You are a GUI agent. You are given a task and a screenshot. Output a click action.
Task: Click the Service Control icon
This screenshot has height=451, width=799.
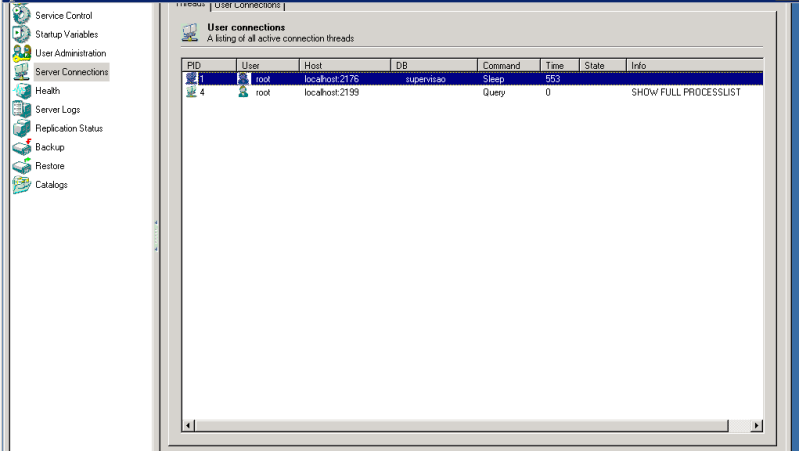pyautogui.click(x=21, y=15)
